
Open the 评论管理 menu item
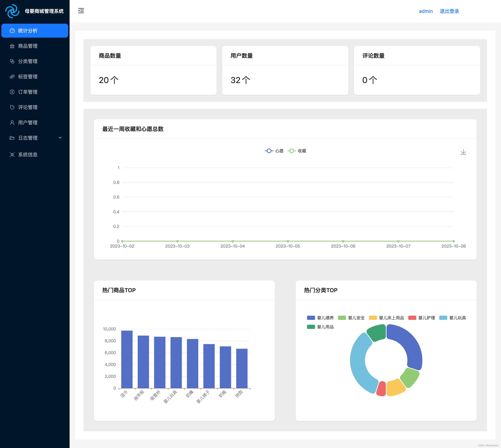28,107
